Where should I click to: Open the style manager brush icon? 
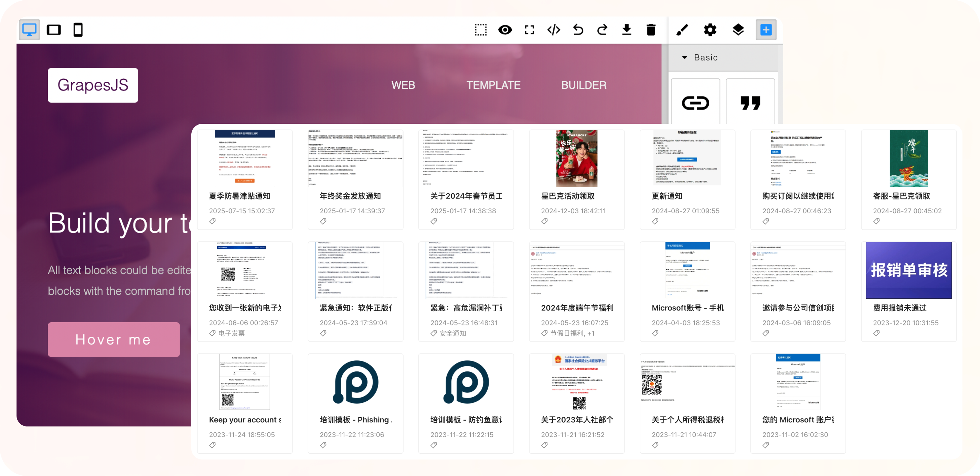(682, 30)
